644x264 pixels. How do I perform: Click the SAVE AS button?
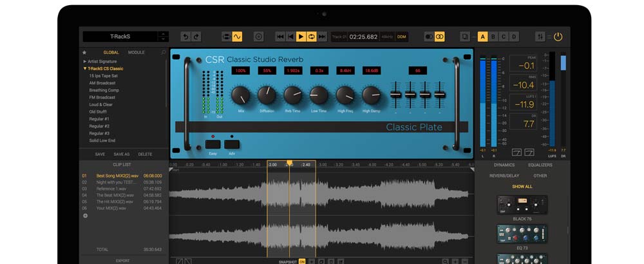pyautogui.click(x=121, y=155)
